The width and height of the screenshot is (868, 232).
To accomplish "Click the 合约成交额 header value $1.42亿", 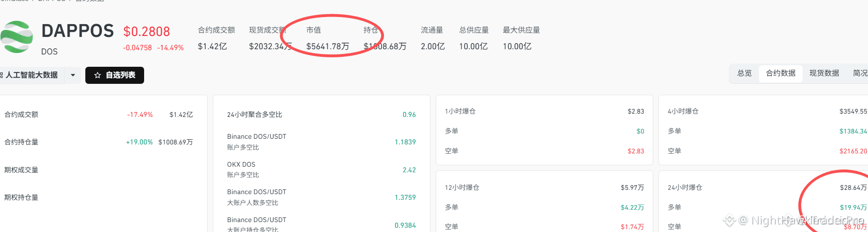I will coord(212,46).
